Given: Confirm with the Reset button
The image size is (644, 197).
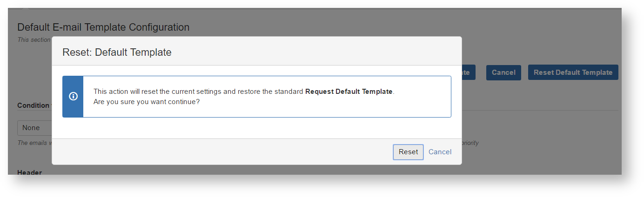Looking at the screenshot, I should point(408,152).
